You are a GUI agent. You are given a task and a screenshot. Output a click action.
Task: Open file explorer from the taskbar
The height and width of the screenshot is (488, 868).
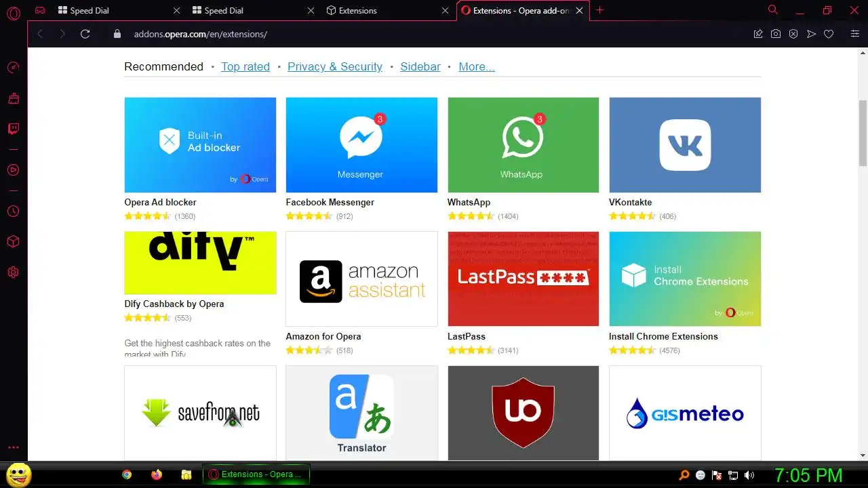coord(186,475)
